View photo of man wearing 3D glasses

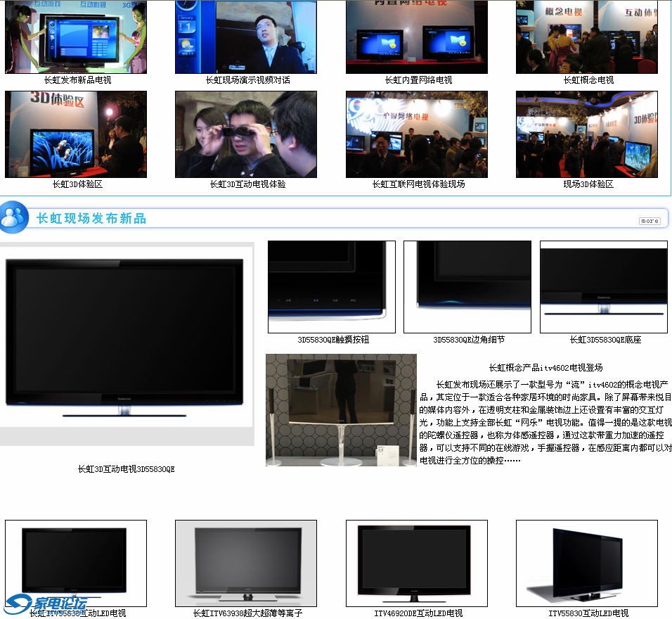[246, 134]
